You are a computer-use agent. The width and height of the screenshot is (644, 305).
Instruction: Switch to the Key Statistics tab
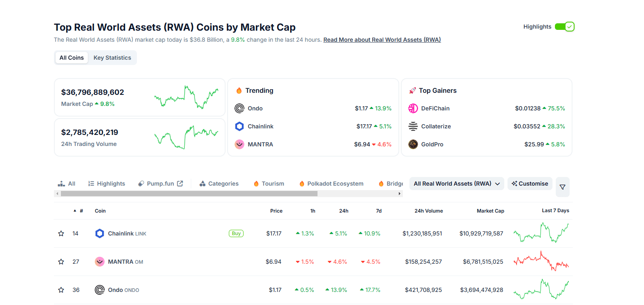(x=112, y=58)
